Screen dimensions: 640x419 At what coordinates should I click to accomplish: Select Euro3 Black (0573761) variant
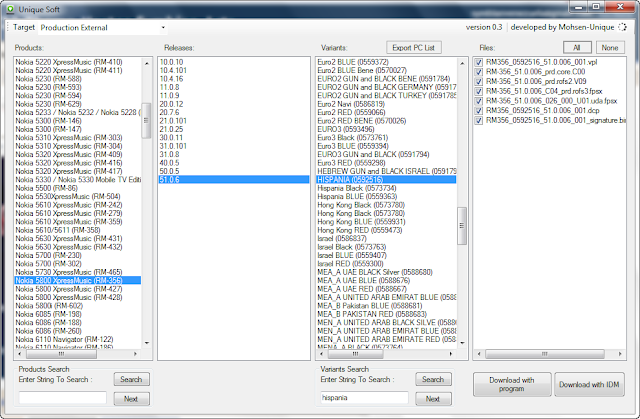353,137
